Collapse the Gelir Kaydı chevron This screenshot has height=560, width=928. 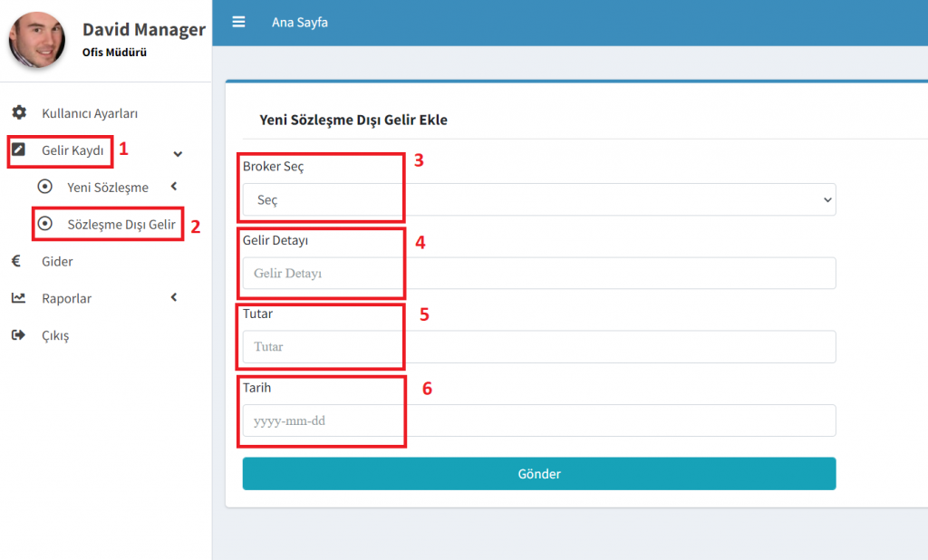pos(178,153)
